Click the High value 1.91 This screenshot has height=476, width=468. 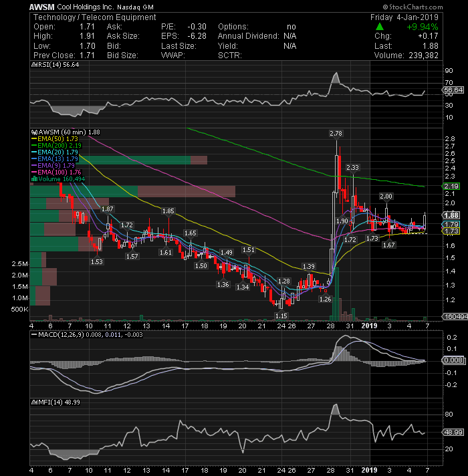(88, 36)
